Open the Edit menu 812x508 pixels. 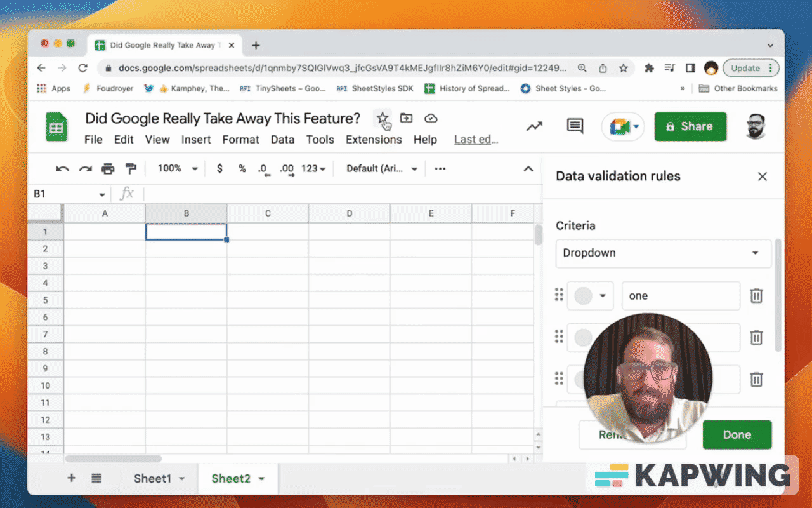pos(124,140)
